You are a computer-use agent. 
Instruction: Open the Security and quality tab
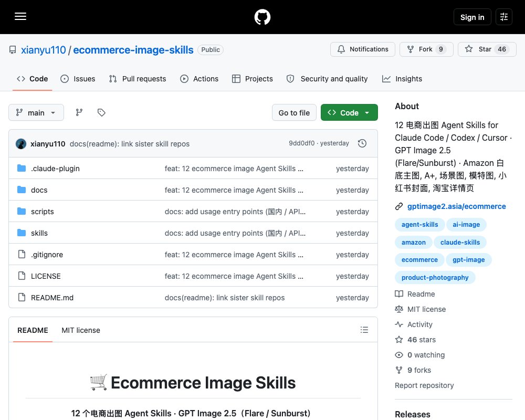pos(327,79)
